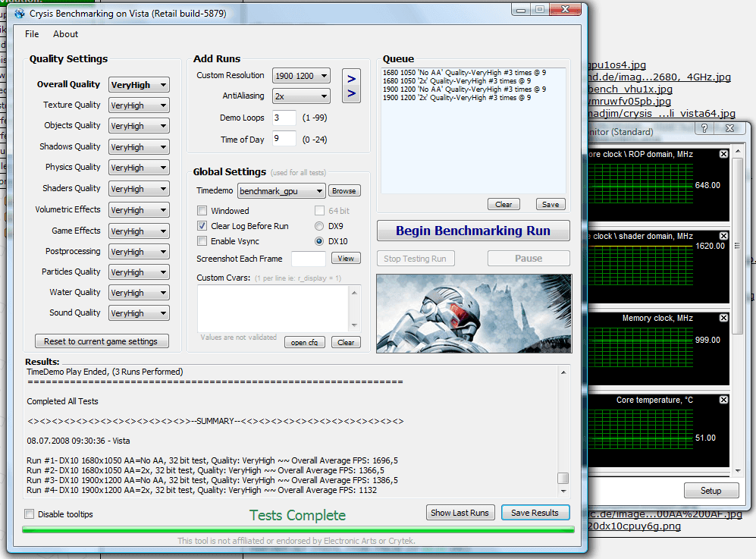Select the DX9 radio button
756x559 pixels.
[x=319, y=226]
